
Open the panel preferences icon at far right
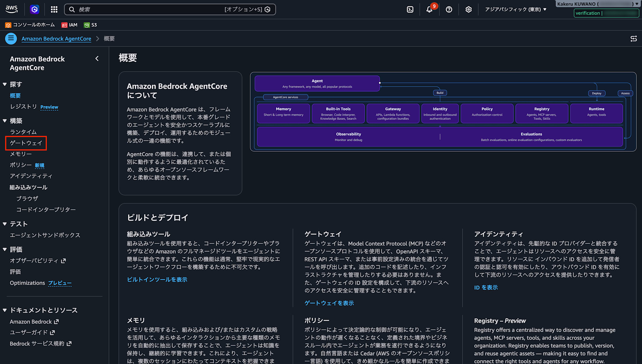633,38
